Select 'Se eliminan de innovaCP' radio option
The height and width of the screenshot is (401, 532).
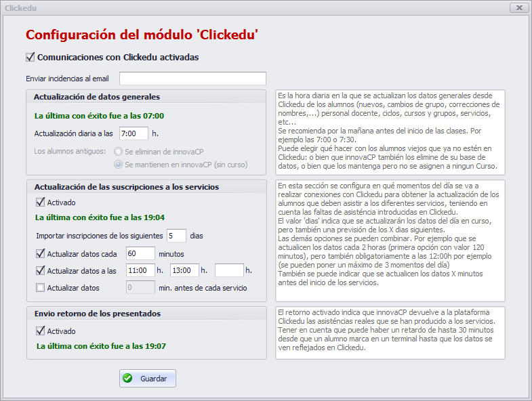[118, 152]
